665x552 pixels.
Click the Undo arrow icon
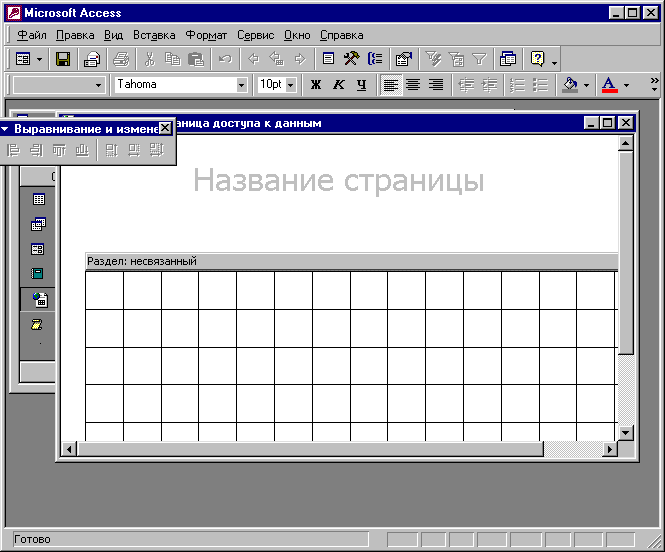point(225,59)
